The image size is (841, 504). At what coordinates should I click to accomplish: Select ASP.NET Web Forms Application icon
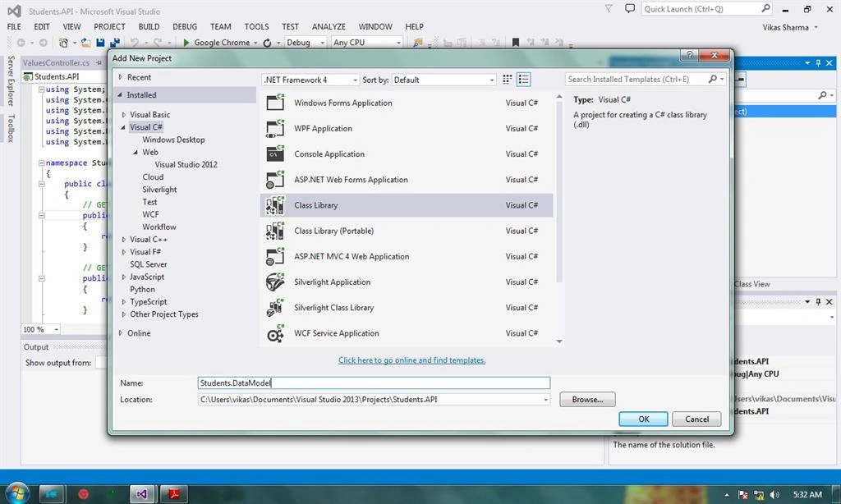tap(275, 180)
